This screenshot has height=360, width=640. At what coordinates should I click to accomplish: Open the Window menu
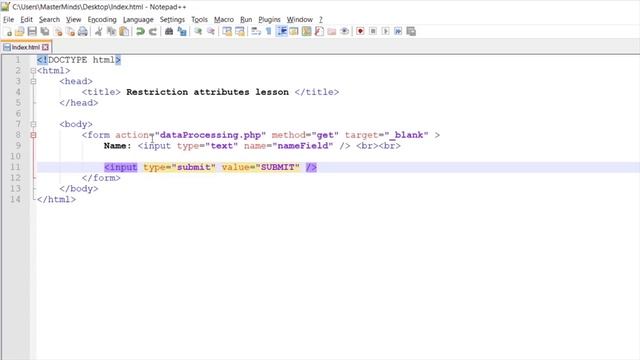click(x=299, y=20)
